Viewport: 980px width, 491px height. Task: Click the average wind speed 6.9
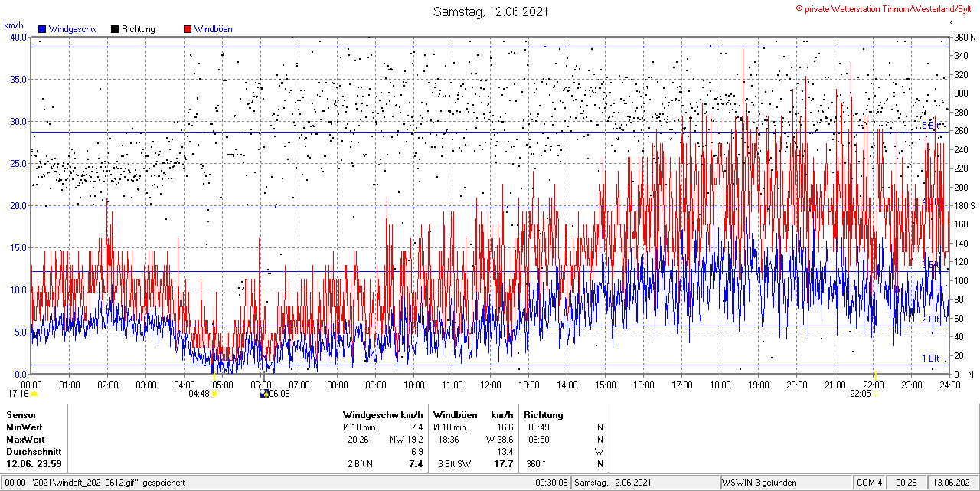pyautogui.click(x=417, y=452)
